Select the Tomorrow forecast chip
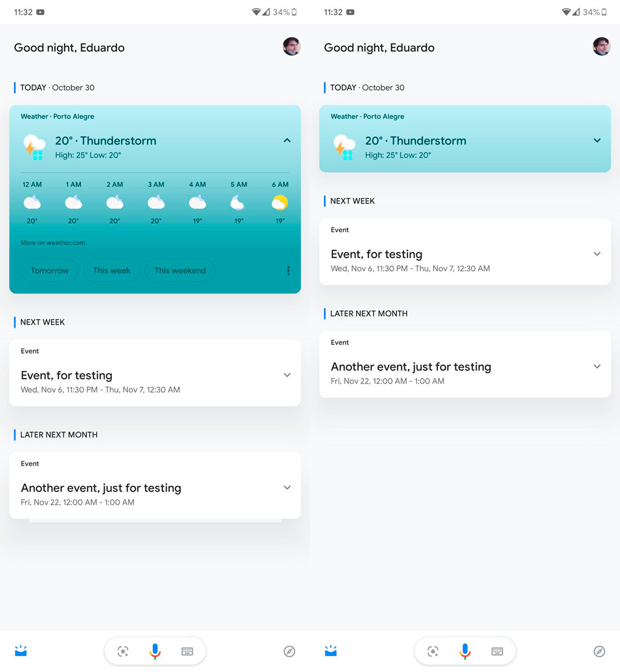The height and width of the screenshot is (672, 620). pyautogui.click(x=50, y=271)
